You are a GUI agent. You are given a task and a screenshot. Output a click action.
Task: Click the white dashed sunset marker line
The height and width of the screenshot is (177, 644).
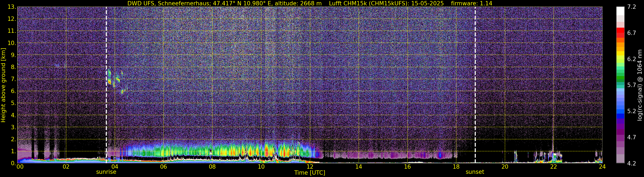pyautogui.click(x=475, y=85)
